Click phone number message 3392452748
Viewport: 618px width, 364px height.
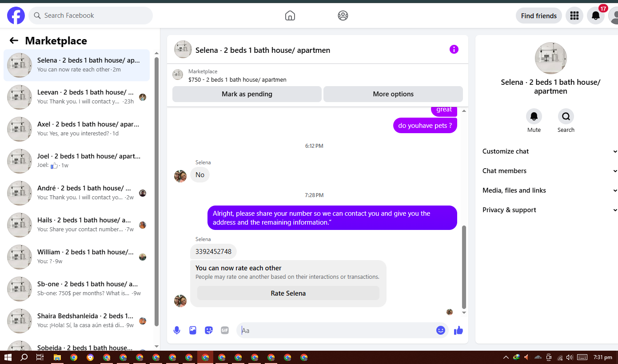[x=213, y=252]
